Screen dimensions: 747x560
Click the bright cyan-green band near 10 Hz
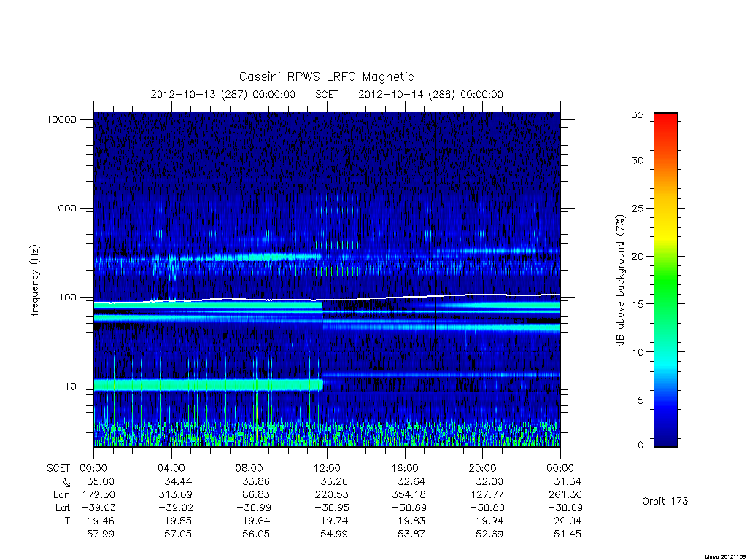208,385
